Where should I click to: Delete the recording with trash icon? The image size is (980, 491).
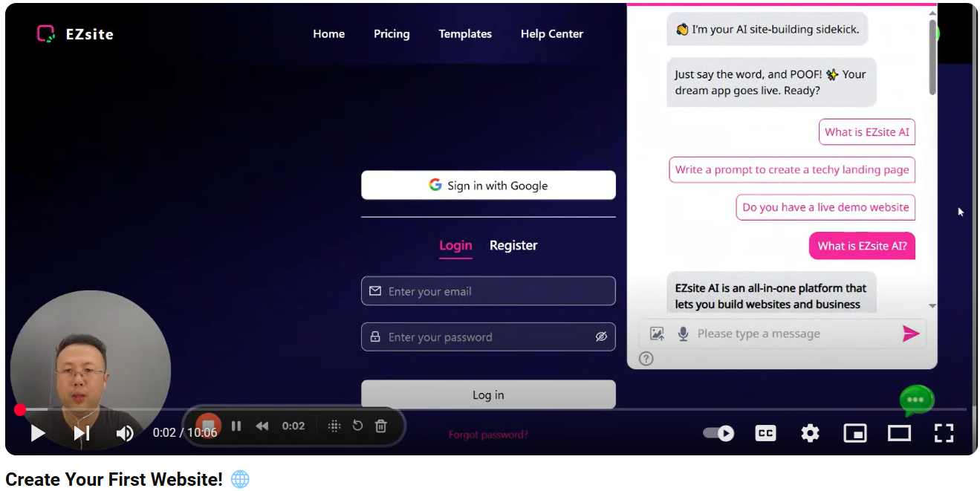pyautogui.click(x=381, y=426)
